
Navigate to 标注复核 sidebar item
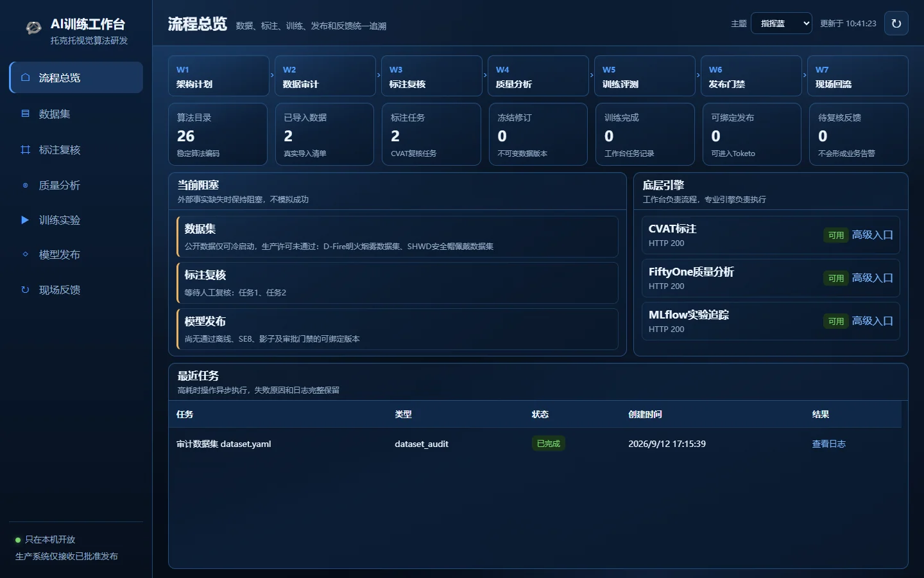pos(76,150)
